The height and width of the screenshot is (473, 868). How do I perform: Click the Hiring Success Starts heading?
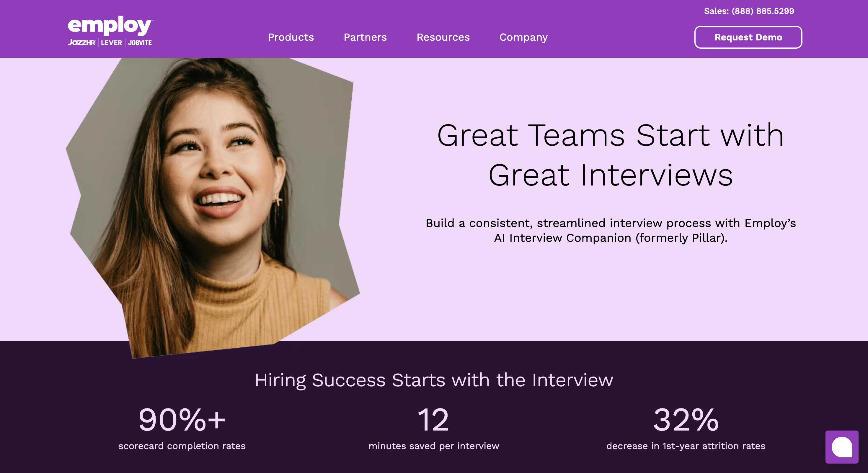434,380
